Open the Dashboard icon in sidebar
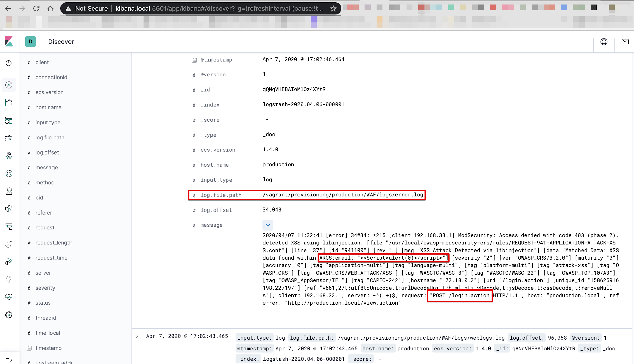The height and width of the screenshot is (364, 634). point(9,120)
